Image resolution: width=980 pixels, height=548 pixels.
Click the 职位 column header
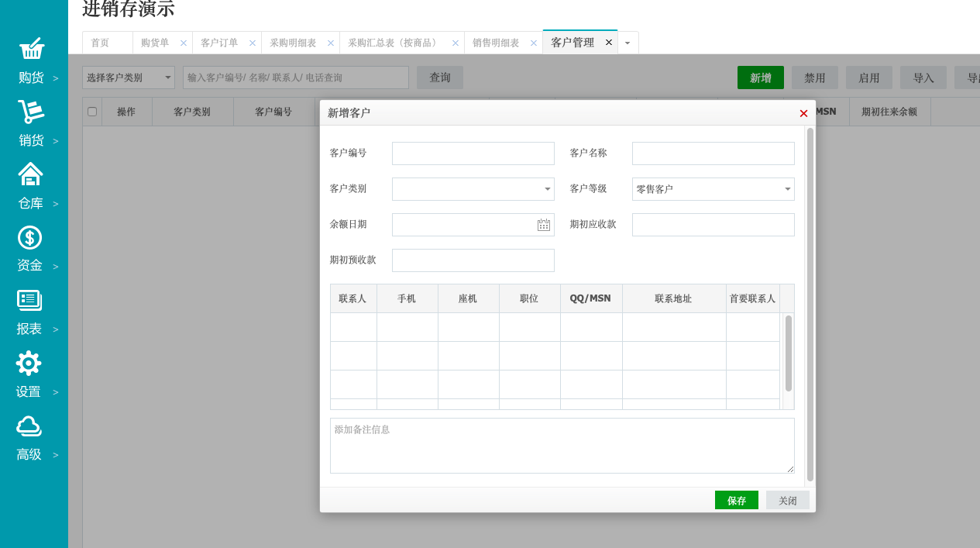click(x=530, y=298)
